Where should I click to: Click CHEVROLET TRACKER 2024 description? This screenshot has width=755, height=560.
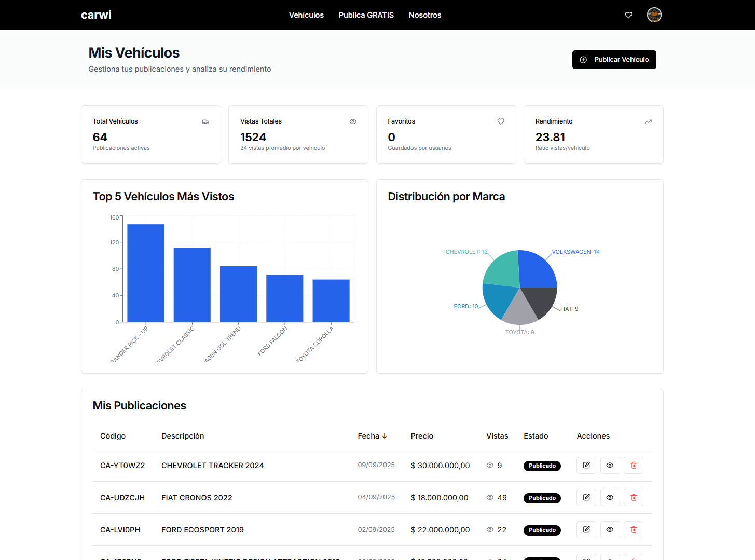pyautogui.click(x=213, y=466)
